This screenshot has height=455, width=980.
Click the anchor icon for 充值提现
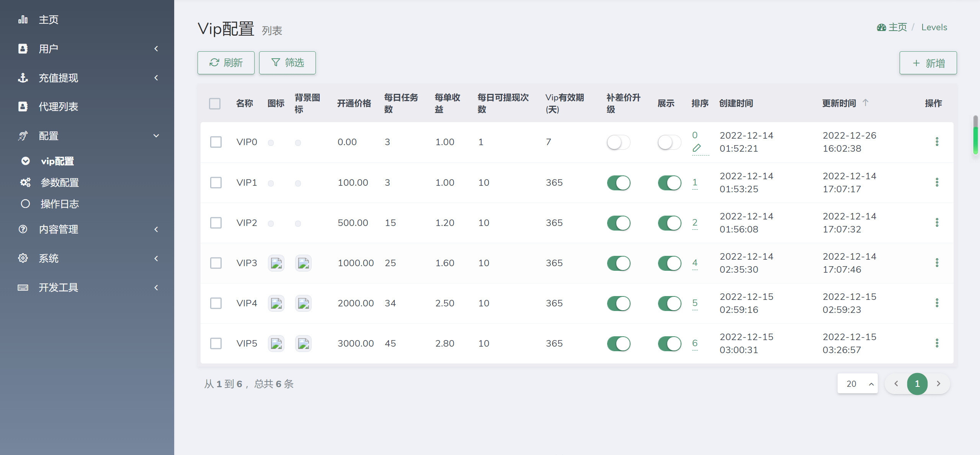pyautogui.click(x=23, y=78)
